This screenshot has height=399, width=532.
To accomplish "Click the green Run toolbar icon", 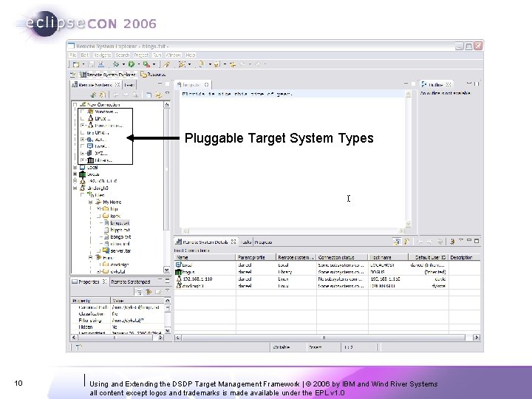I will (x=132, y=64).
